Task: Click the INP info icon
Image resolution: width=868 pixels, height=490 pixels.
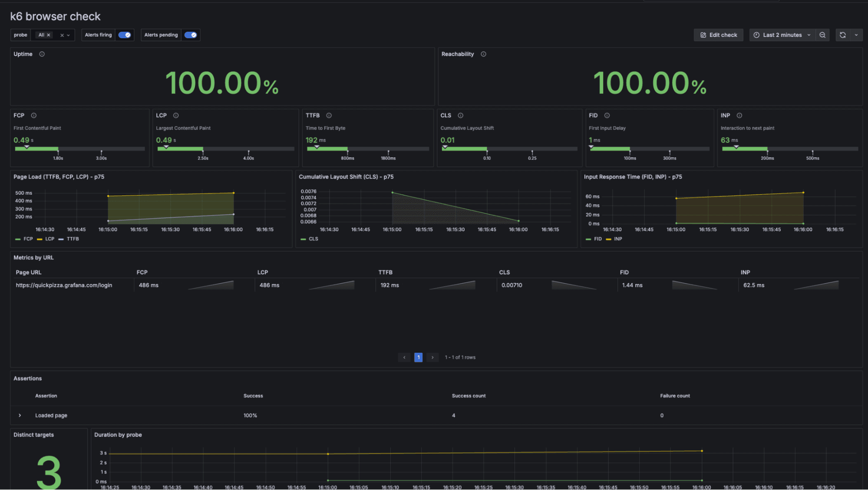Action: pos(739,115)
